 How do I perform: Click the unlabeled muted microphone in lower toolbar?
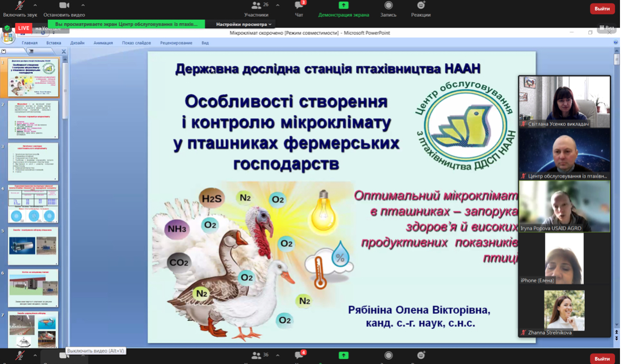[x=20, y=355]
